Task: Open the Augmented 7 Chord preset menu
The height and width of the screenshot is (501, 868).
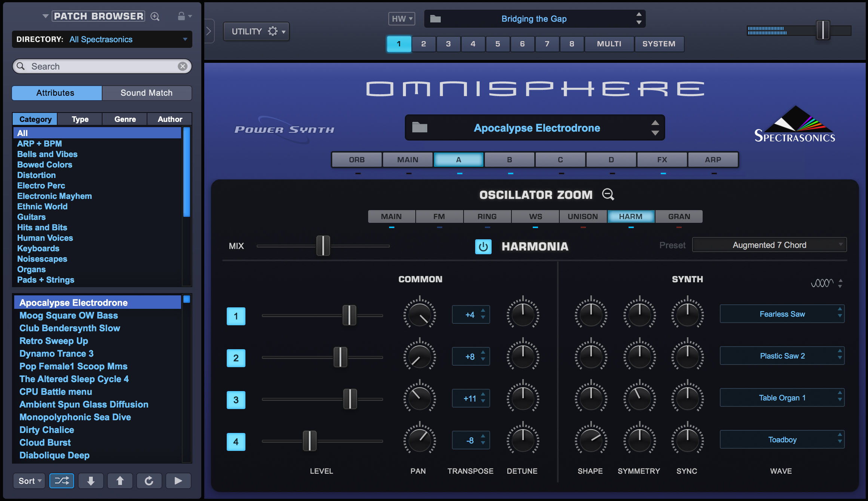Action: click(x=769, y=245)
